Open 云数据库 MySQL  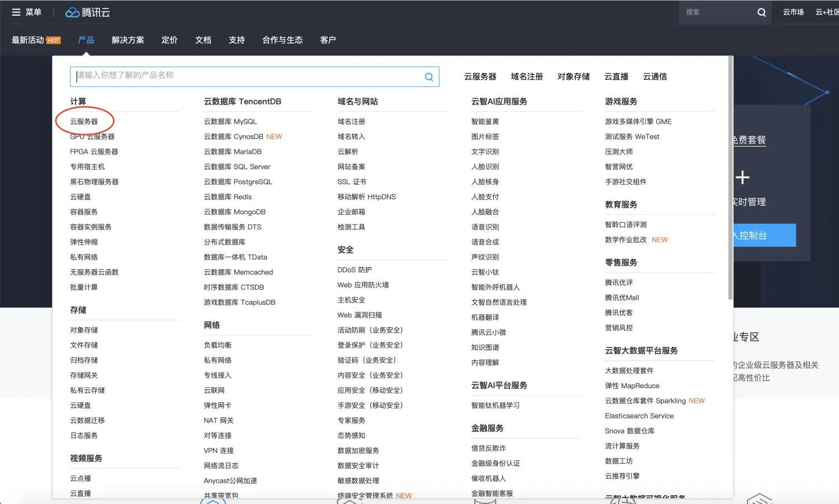230,121
